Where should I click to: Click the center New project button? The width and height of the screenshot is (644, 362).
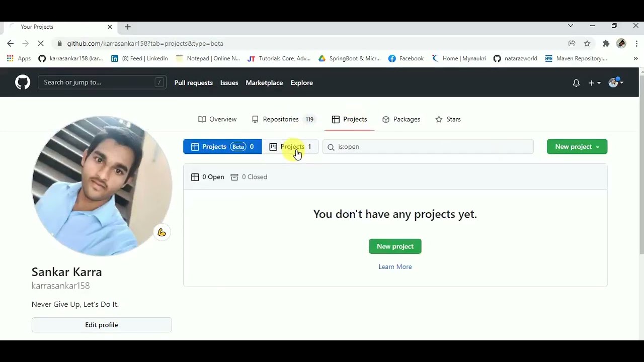[395, 246]
